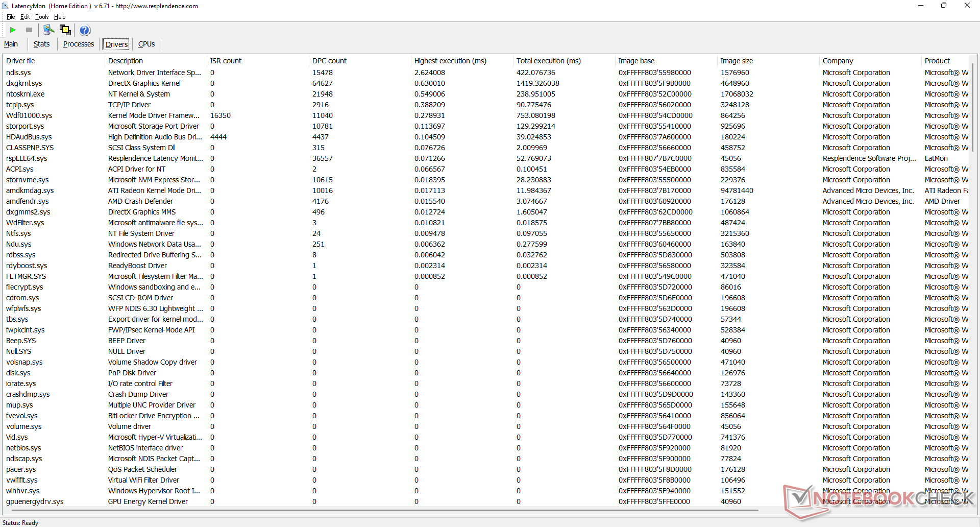Select the dxgmms2.sys row
Viewport: 980px width, 527px height.
[485, 212]
